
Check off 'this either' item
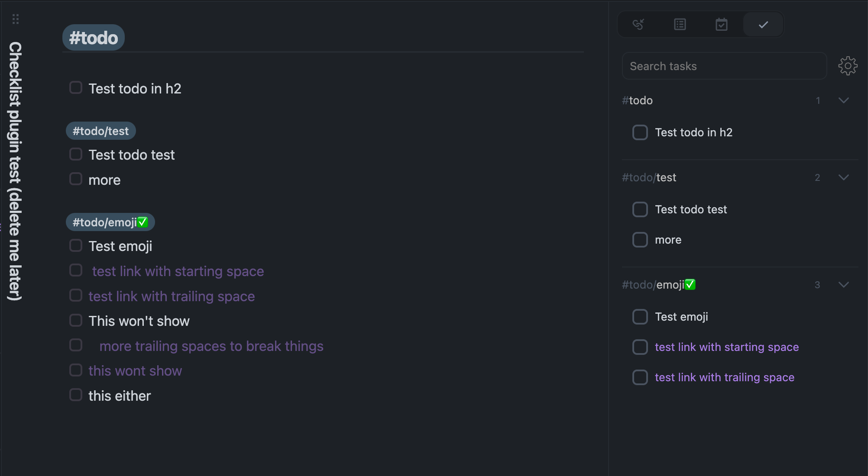(x=76, y=394)
